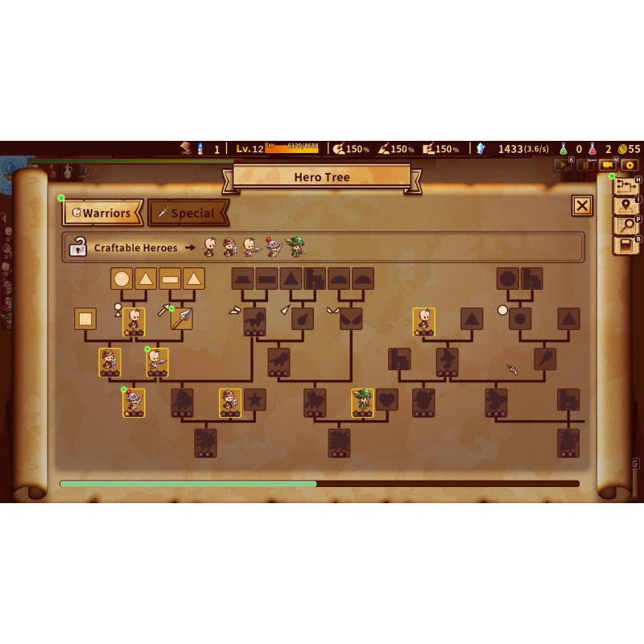Toggle the pause button
The height and width of the screenshot is (644, 644).
[x=585, y=165]
